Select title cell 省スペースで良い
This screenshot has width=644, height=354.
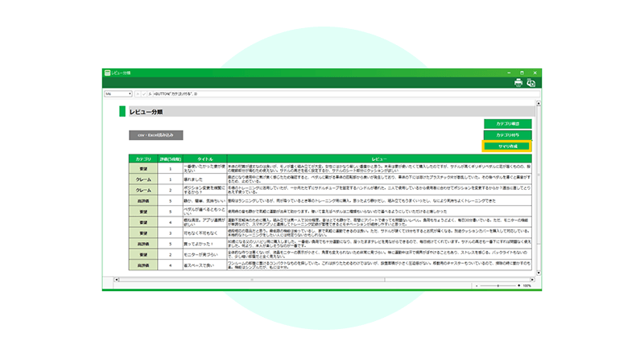[x=205, y=265]
